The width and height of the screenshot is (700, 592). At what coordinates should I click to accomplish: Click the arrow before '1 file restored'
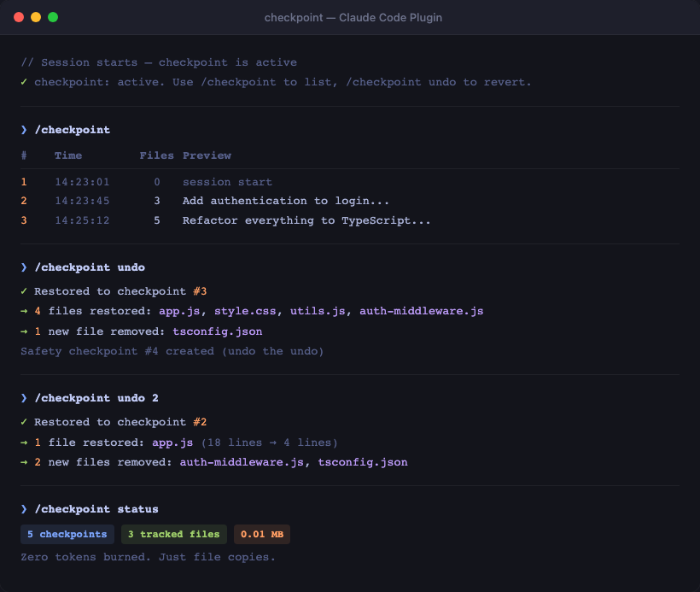point(24,443)
